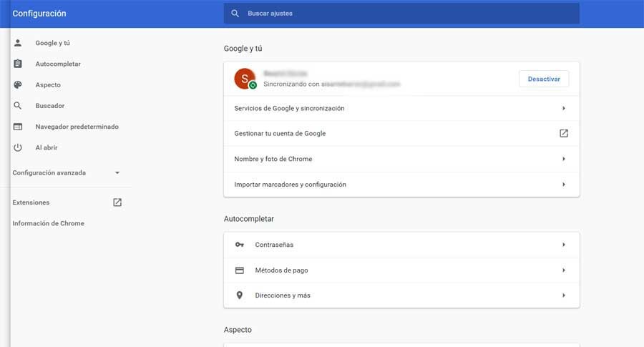Open Importar marcadores y configuración row
This screenshot has height=347, width=644.
tap(401, 185)
